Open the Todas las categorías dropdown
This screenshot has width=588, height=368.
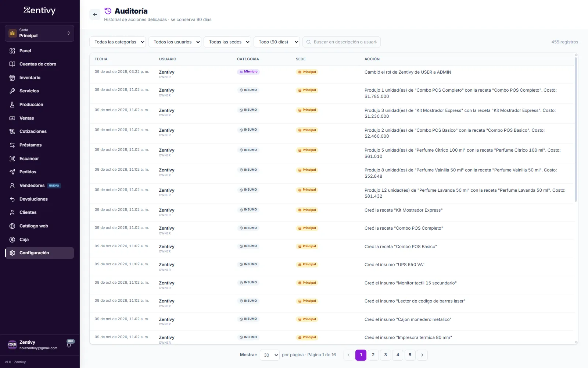118,42
